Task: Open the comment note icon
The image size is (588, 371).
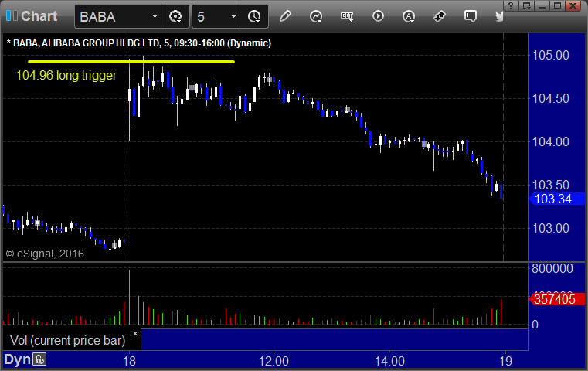Action: point(471,16)
